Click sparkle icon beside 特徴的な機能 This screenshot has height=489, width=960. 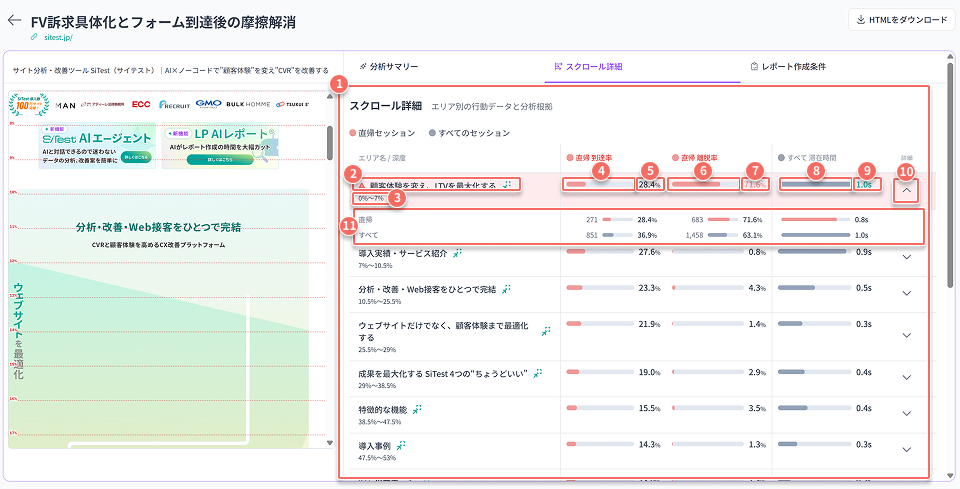pos(417,409)
